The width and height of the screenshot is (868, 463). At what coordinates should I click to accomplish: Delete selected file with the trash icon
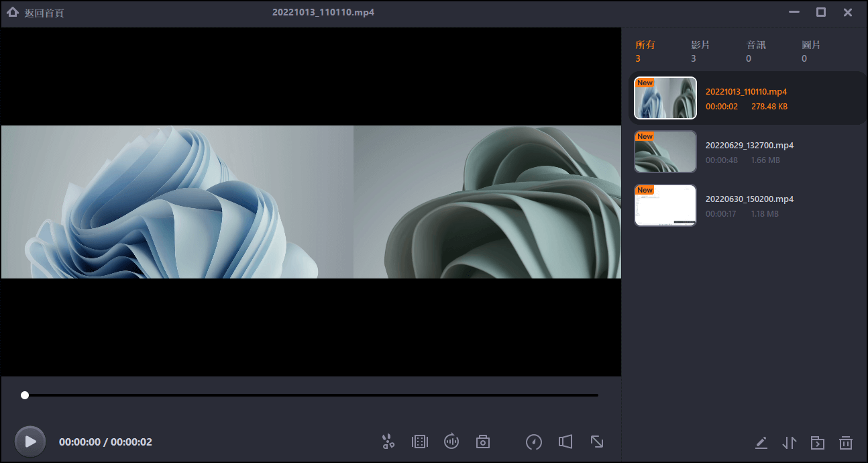pos(846,443)
